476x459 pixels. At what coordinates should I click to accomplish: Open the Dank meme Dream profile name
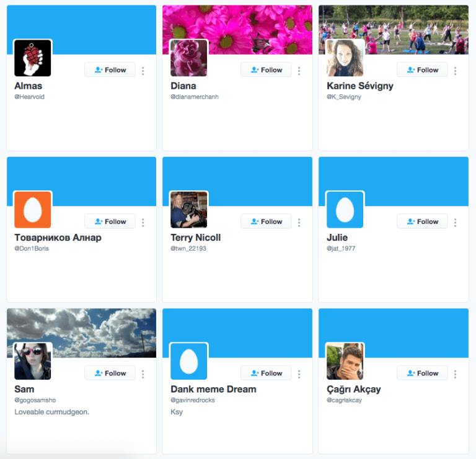click(x=213, y=389)
